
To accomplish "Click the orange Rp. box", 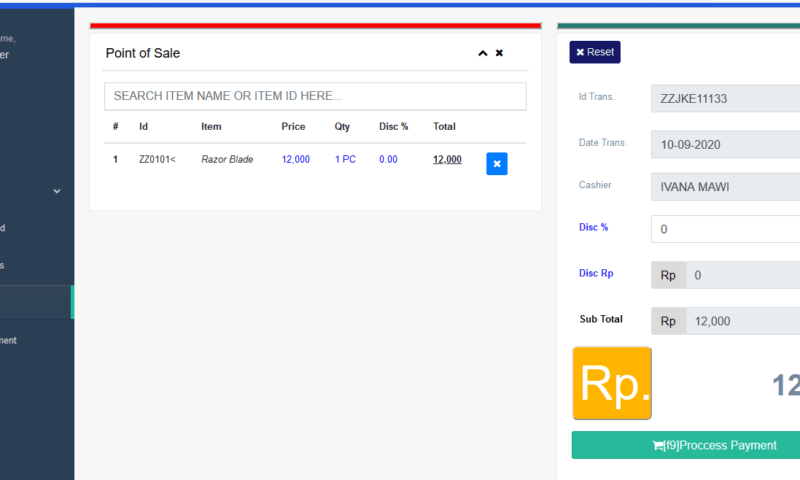I will pyautogui.click(x=612, y=383).
